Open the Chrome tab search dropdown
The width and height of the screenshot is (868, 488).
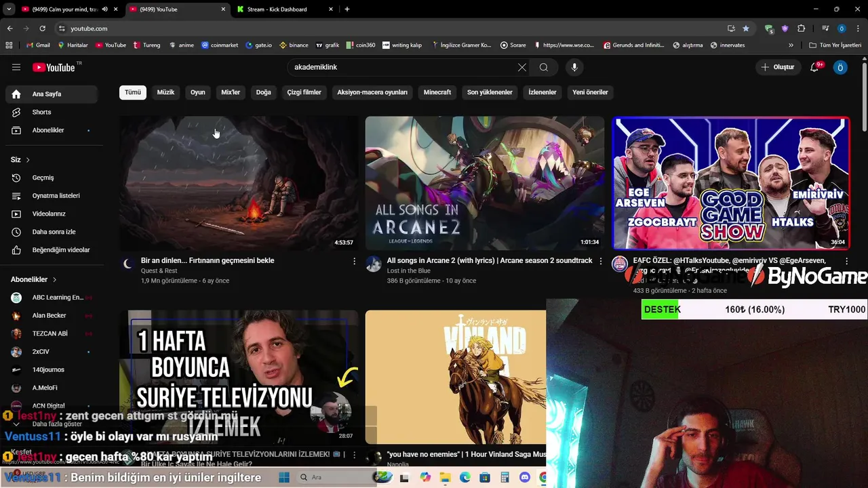9,9
